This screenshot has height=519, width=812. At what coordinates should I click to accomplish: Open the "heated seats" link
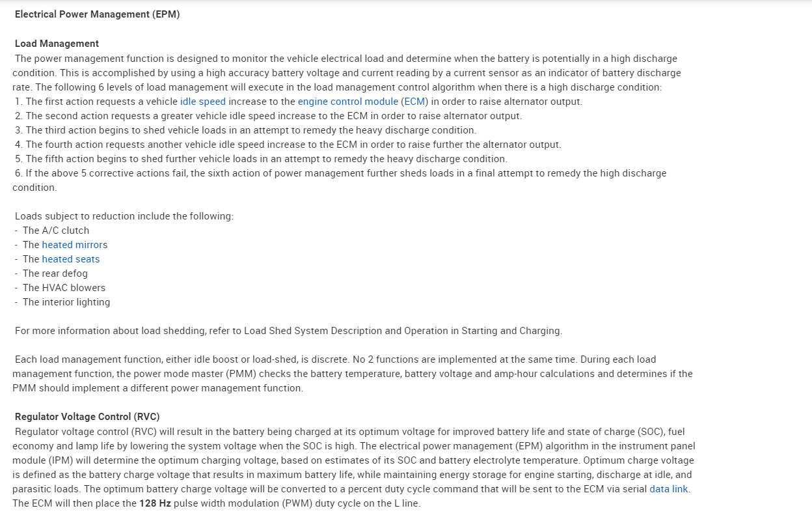pyautogui.click(x=71, y=259)
